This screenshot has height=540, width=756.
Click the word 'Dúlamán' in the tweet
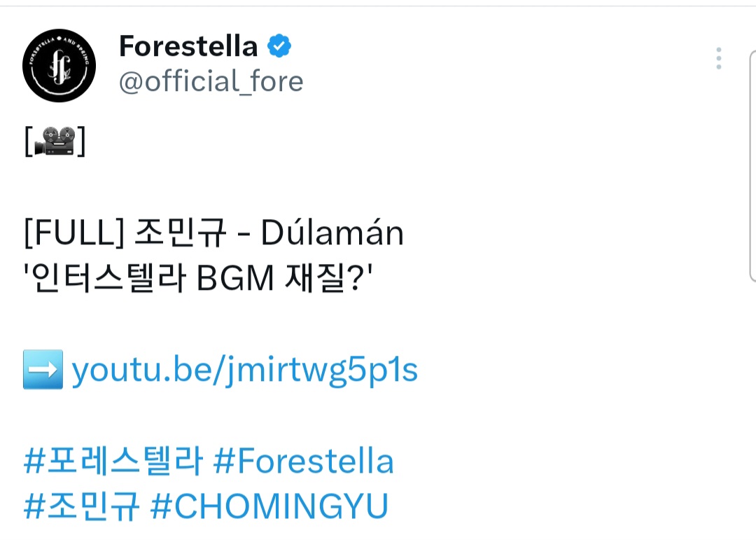[x=332, y=234]
